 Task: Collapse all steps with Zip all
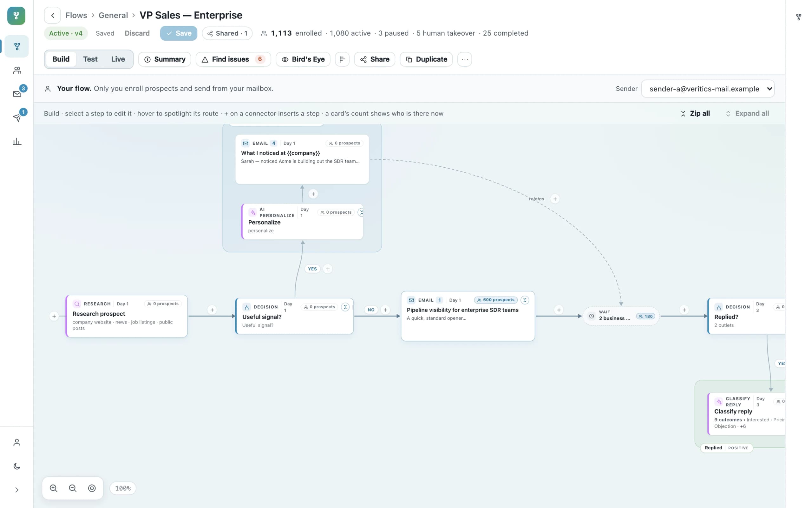tap(695, 114)
